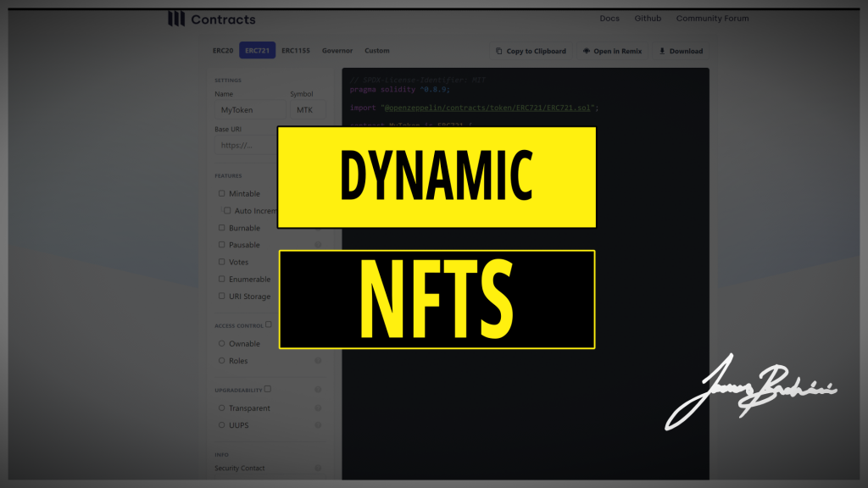868x488 pixels.
Task: Toggle the URI Storage checkbox
Action: (222, 297)
